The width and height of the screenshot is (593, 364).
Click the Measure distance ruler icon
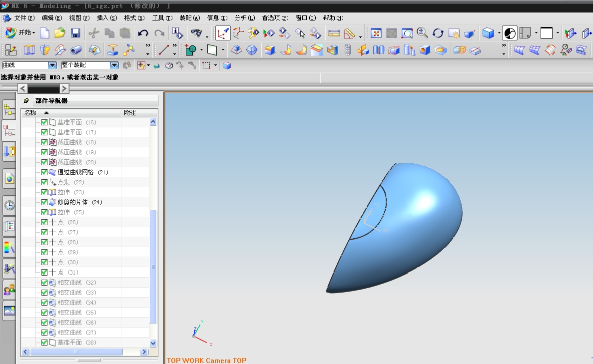[x=334, y=33]
